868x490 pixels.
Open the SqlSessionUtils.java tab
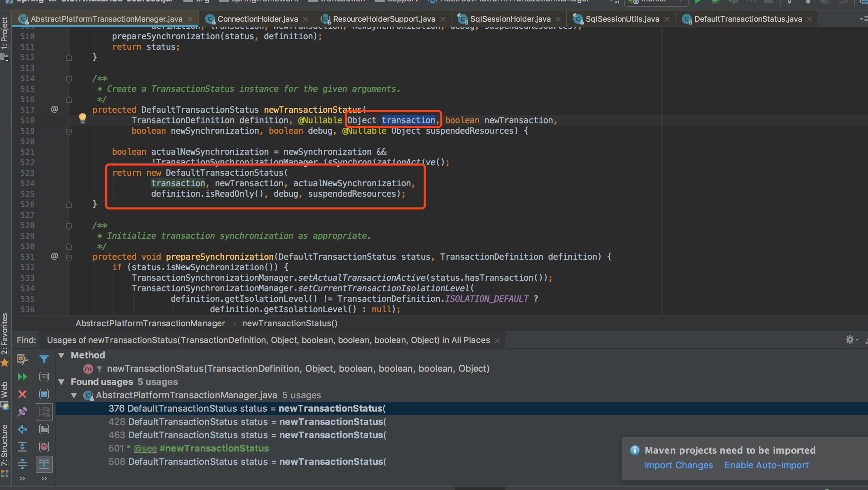[622, 19]
